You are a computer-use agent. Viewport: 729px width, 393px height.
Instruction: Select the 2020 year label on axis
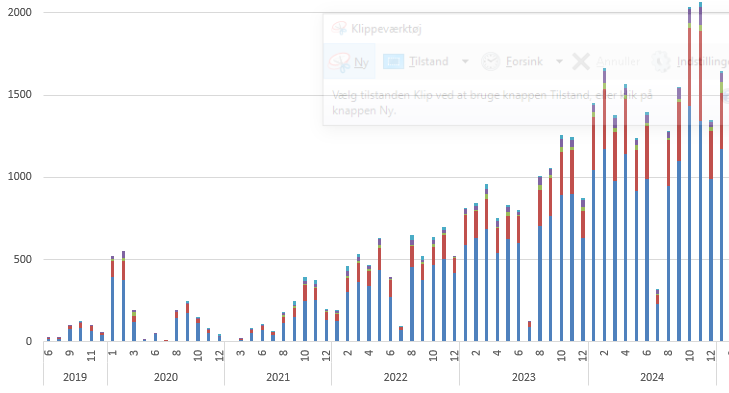click(x=166, y=377)
